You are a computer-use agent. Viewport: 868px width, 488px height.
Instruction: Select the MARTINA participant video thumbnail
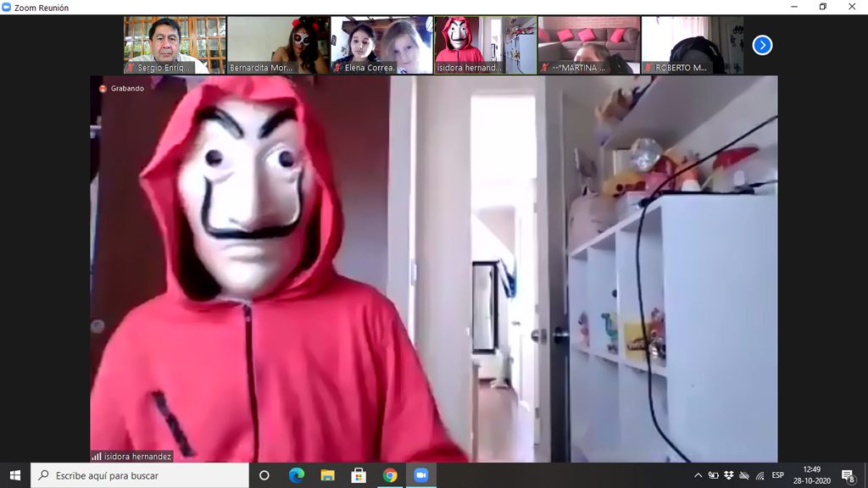coord(589,45)
